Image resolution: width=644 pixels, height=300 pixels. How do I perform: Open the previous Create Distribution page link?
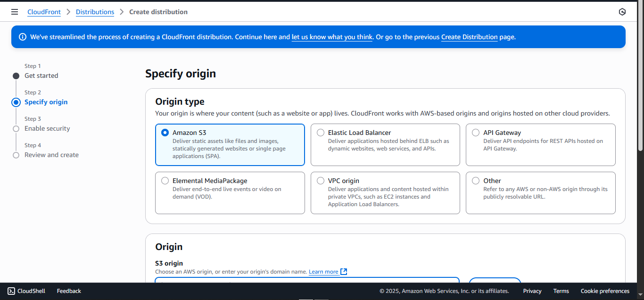coord(469,37)
